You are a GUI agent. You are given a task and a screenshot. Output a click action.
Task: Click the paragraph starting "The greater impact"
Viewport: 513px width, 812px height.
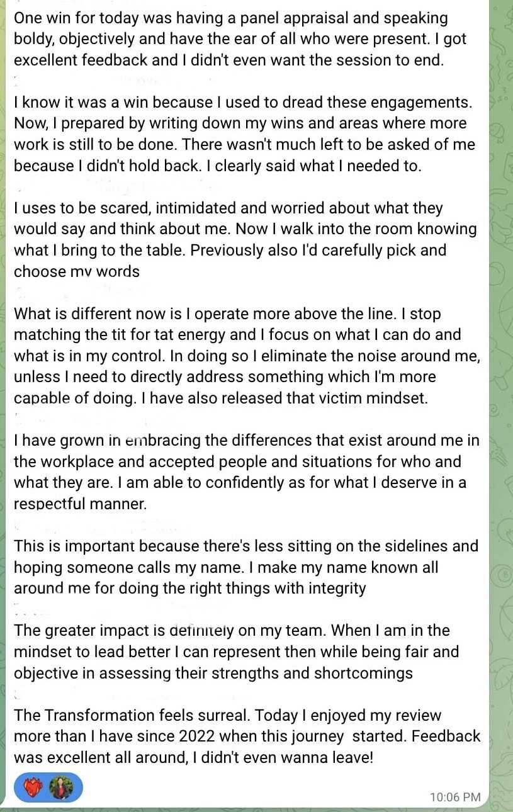pyautogui.click(x=239, y=651)
